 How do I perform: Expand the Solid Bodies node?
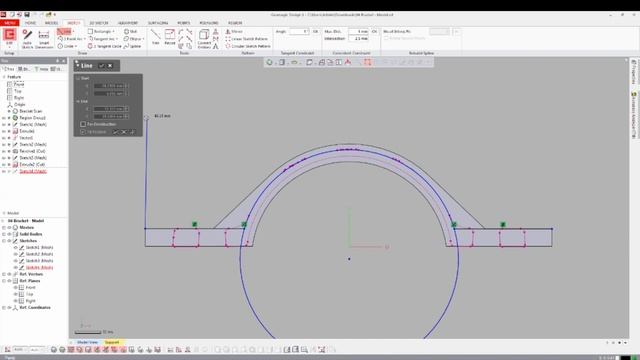[x=4, y=234]
